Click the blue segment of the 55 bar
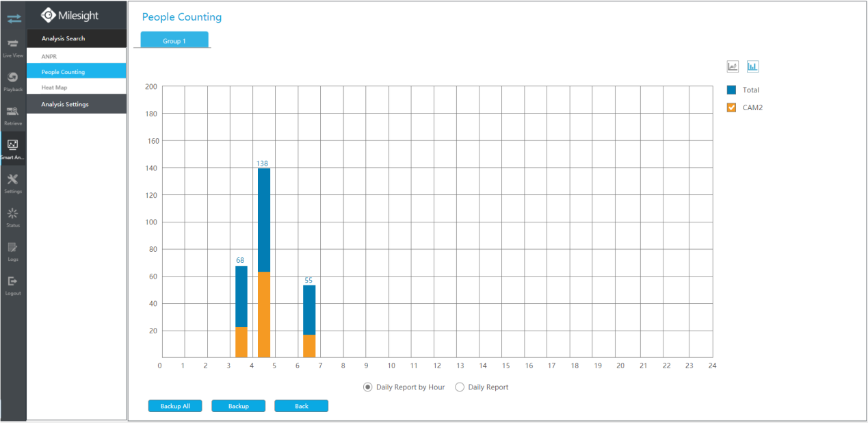 pyautogui.click(x=309, y=310)
